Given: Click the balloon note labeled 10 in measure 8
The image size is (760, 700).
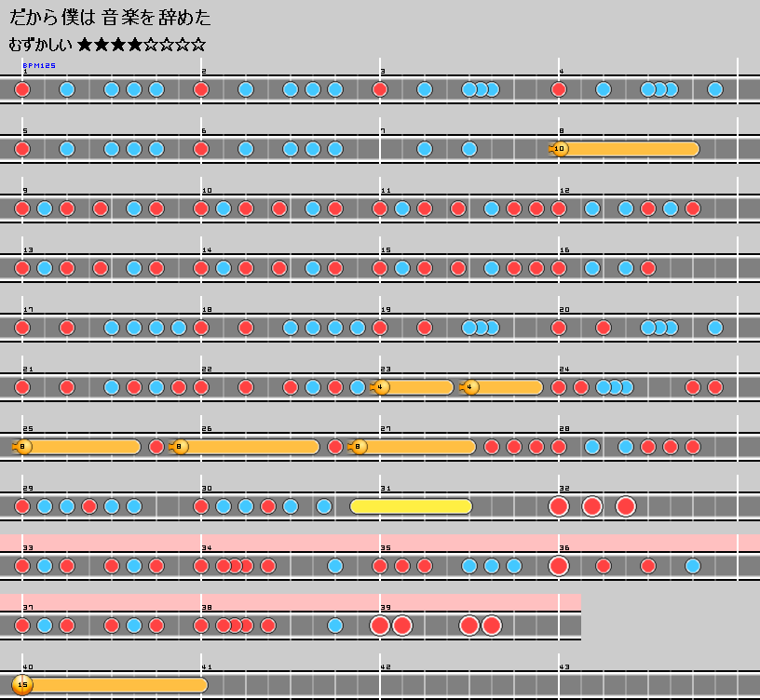Looking at the screenshot, I should coord(560,149).
